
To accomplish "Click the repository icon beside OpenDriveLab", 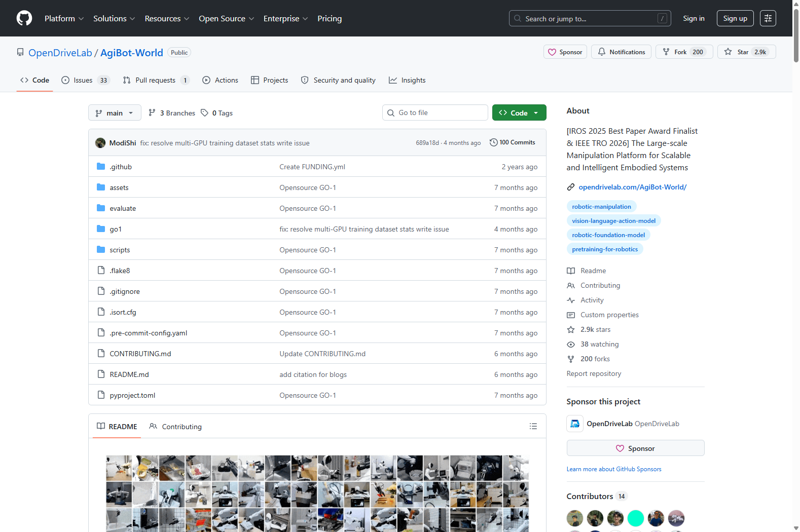I will pos(20,52).
